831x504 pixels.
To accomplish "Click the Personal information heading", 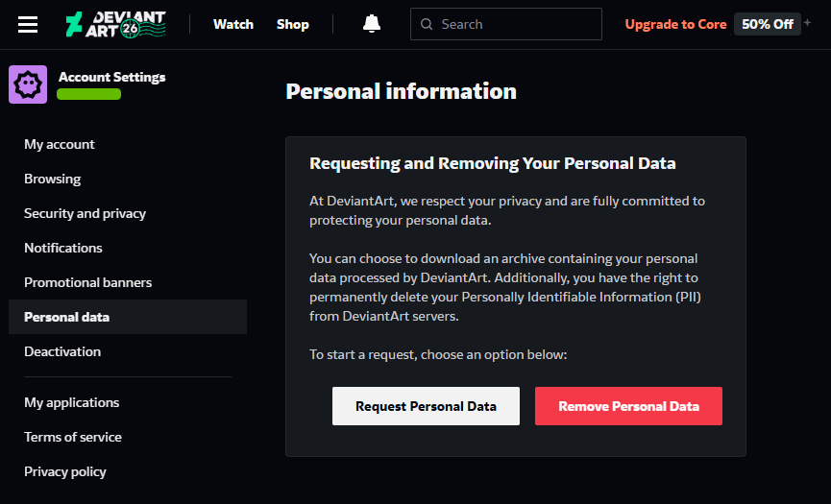I will (x=402, y=91).
